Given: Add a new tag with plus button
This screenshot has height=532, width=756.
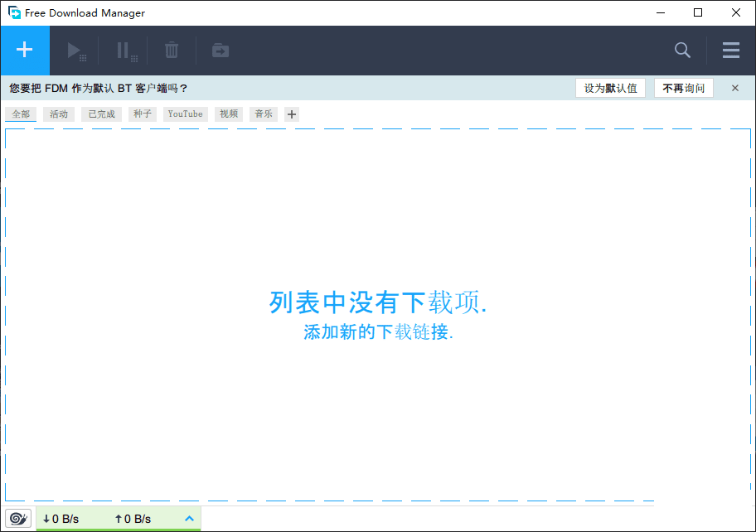Looking at the screenshot, I should (x=292, y=114).
